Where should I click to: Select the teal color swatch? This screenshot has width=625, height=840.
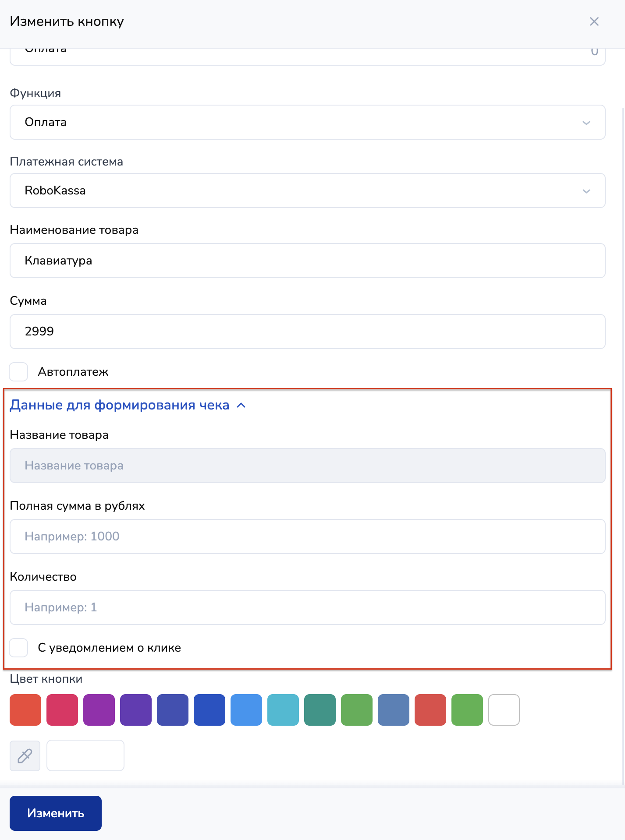click(x=320, y=710)
